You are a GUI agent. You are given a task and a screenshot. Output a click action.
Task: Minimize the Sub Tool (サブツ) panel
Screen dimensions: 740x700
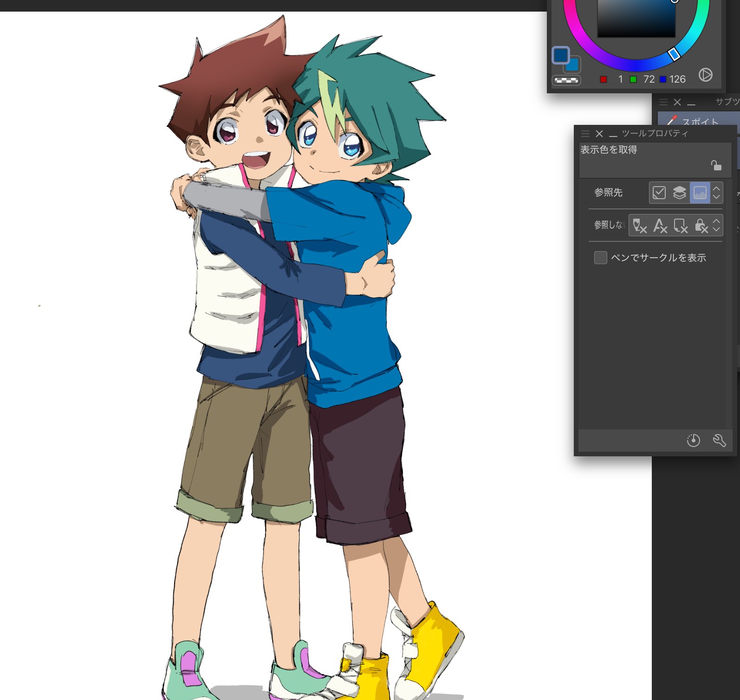coord(691,104)
